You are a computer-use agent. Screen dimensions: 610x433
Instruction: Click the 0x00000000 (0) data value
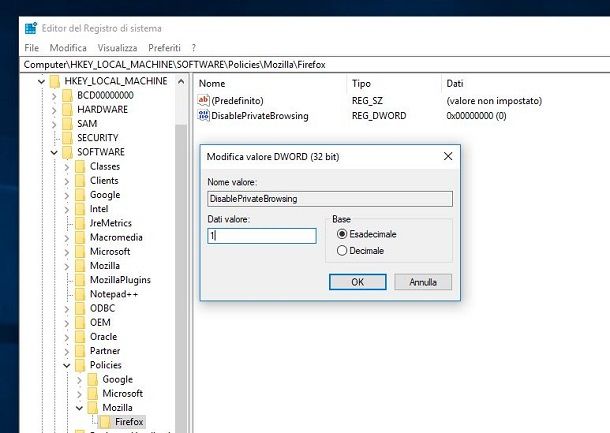click(476, 116)
